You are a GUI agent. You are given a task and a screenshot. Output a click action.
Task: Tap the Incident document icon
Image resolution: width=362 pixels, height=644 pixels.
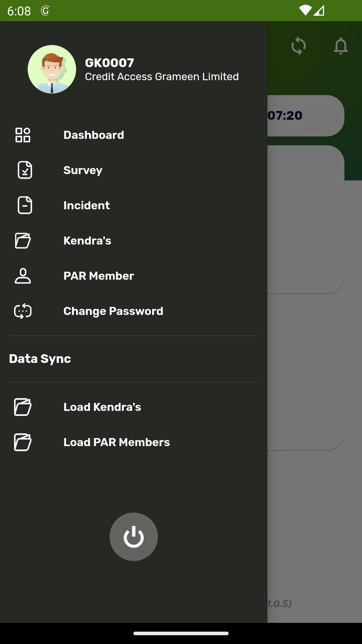(25, 205)
